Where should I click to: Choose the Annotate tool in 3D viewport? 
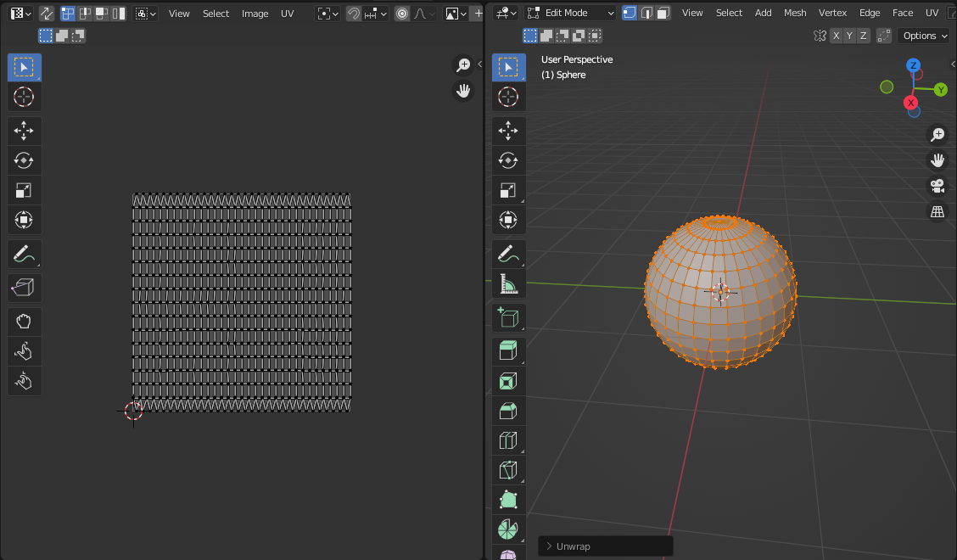508,254
